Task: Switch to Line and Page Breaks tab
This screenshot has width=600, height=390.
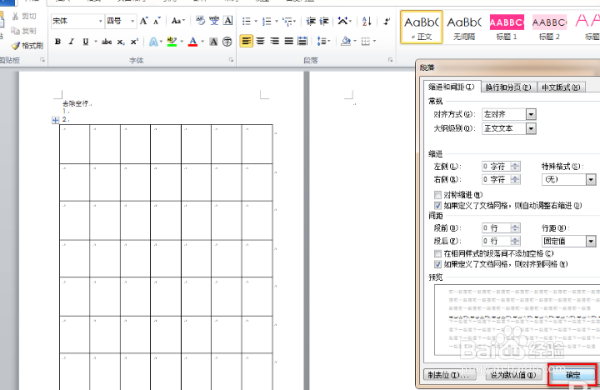Action: (x=509, y=87)
